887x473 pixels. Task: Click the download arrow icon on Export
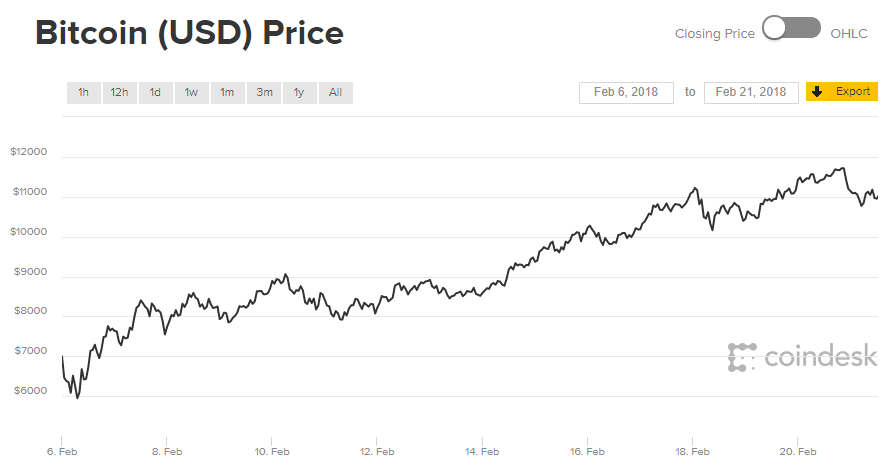[817, 92]
